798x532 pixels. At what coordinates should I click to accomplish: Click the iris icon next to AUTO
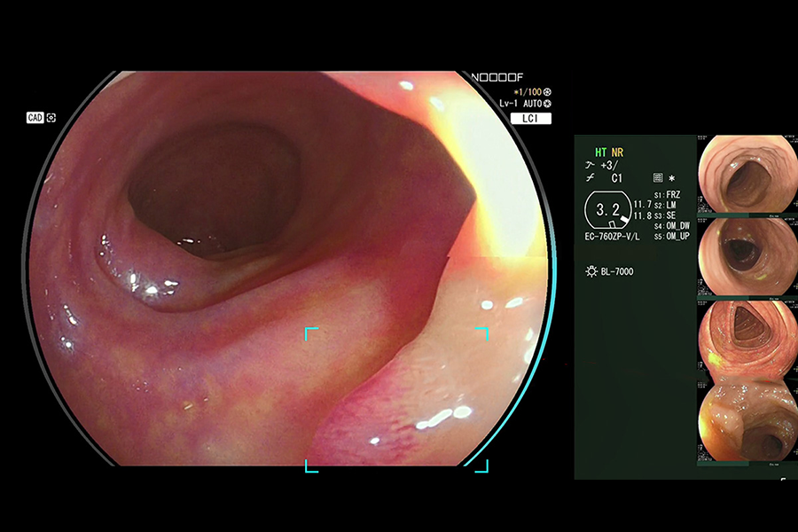tap(547, 104)
